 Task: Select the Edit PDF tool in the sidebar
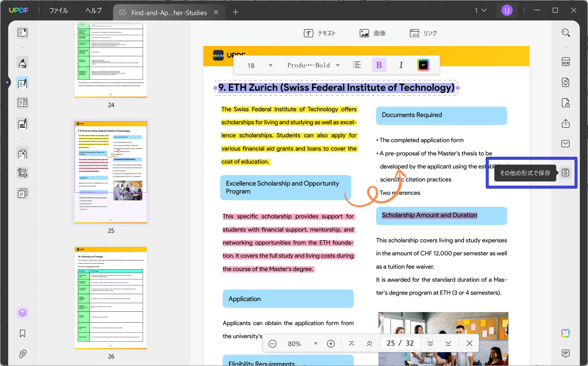pyautogui.click(x=23, y=83)
